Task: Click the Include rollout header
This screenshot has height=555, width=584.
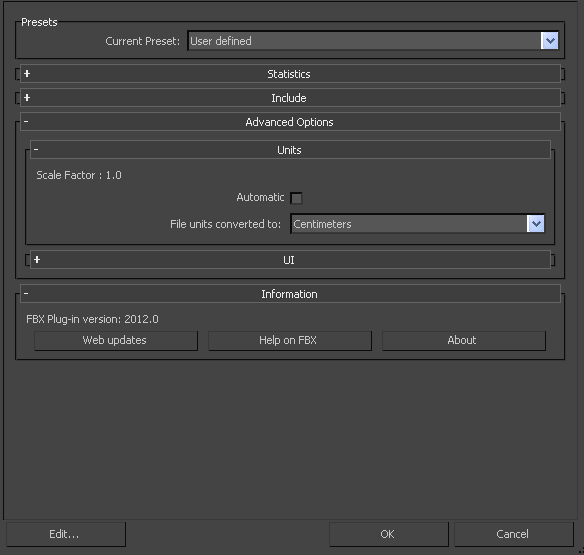Action: click(290, 98)
